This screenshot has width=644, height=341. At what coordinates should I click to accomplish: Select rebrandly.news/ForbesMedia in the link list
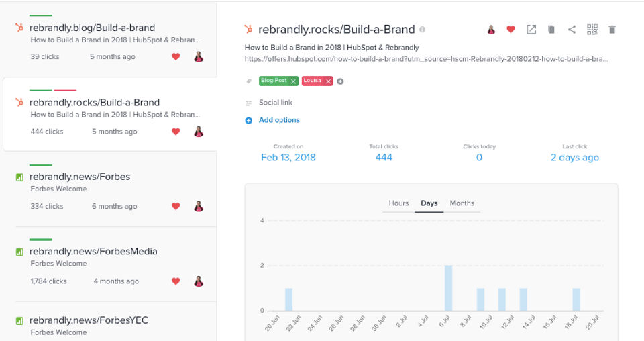(x=93, y=252)
